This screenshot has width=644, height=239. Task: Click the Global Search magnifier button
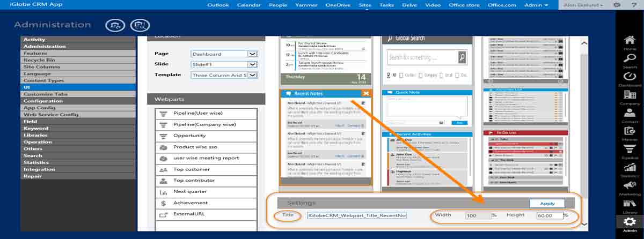click(462, 57)
